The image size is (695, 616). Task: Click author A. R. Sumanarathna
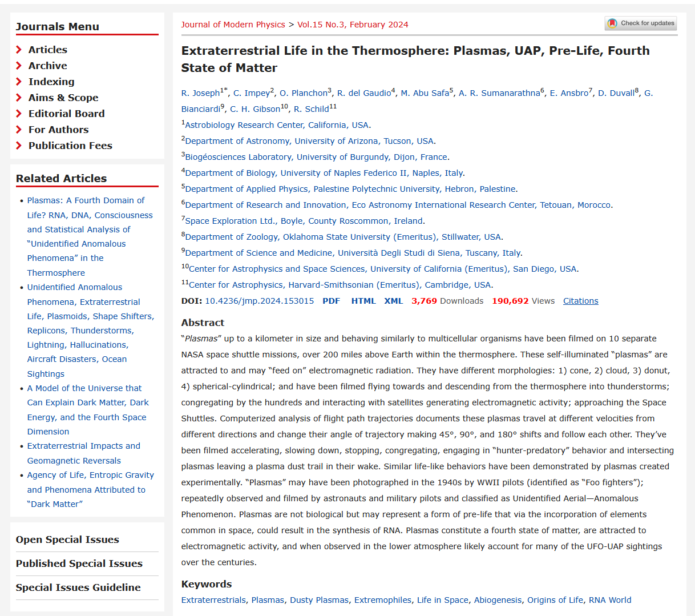pos(499,93)
